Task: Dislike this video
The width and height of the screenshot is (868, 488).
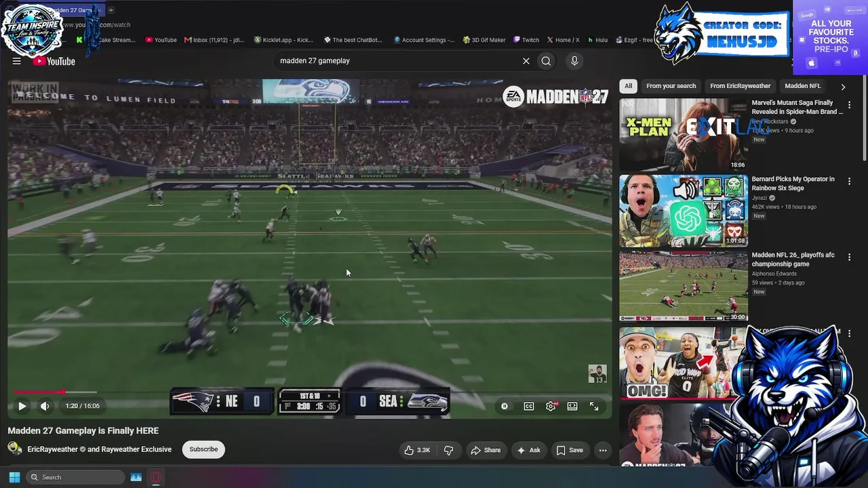Action: [x=448, y=450]
